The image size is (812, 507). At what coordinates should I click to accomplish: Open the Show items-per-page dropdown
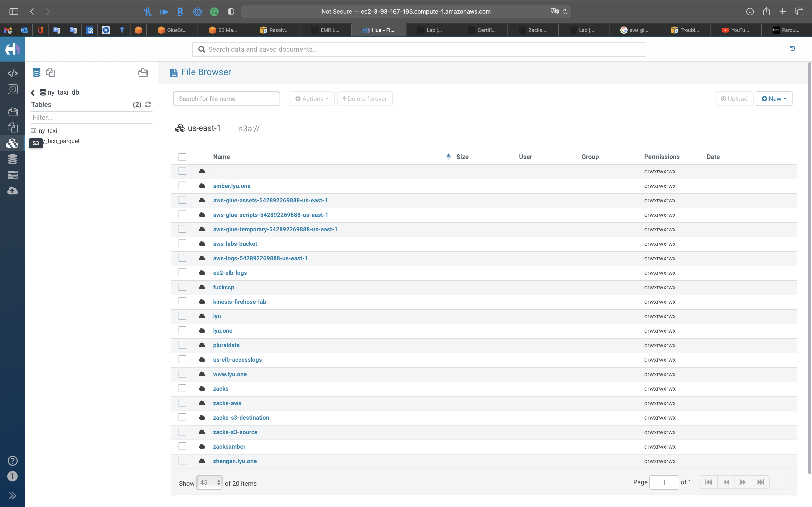point(209,483)
